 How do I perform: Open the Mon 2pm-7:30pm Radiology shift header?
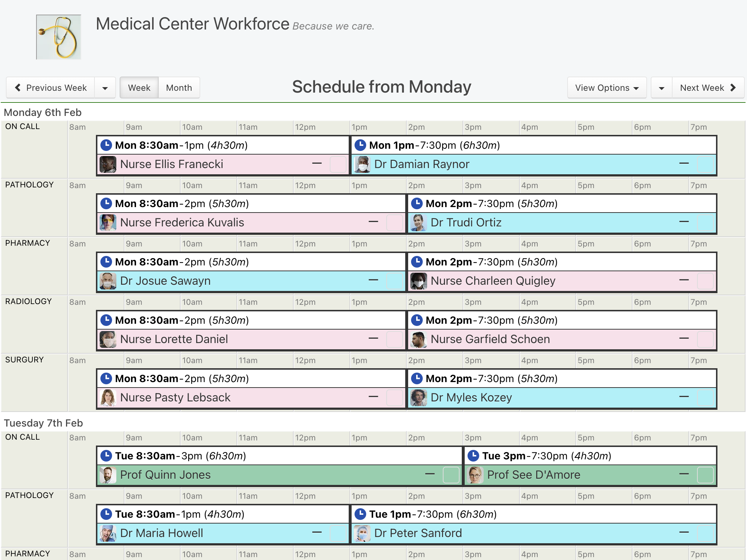pos(562,320)
